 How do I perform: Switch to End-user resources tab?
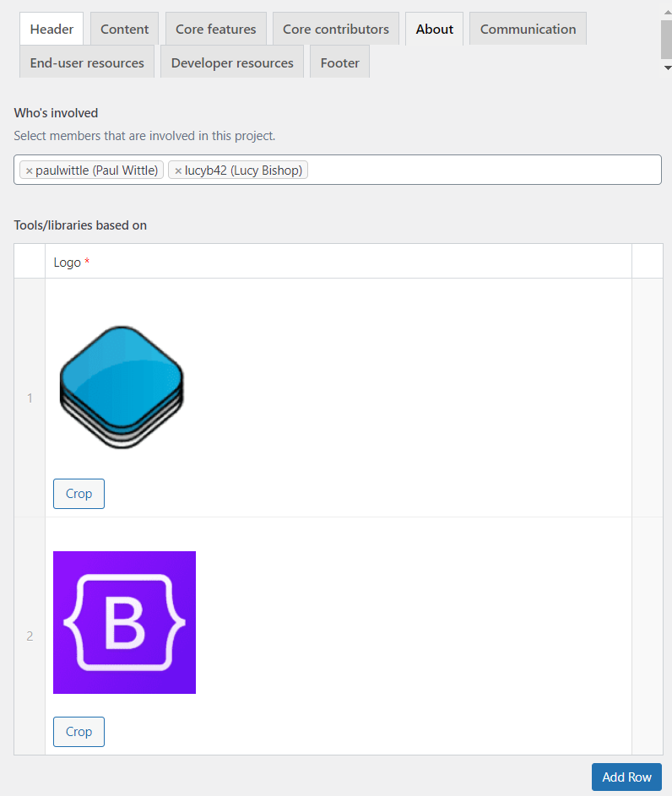pos(87,62)
